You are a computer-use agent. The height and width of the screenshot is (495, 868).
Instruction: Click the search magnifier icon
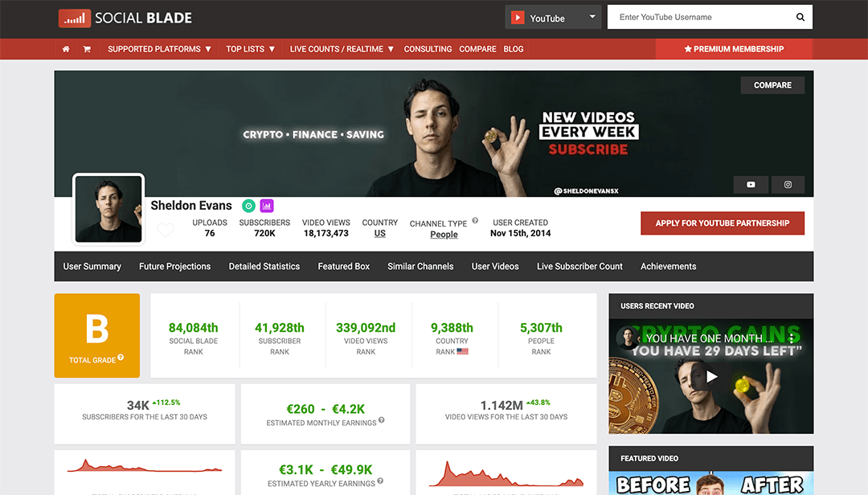click(800, 16)
